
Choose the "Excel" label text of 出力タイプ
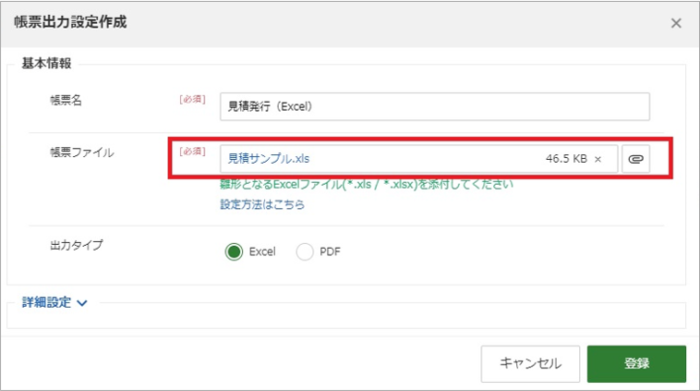coord(262,252)
